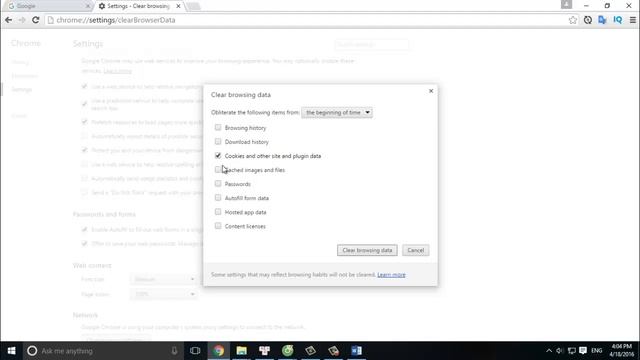The image size is (640, 360).
Task: Check the Passwords checkbox
Action: click(x=218, y=184)
